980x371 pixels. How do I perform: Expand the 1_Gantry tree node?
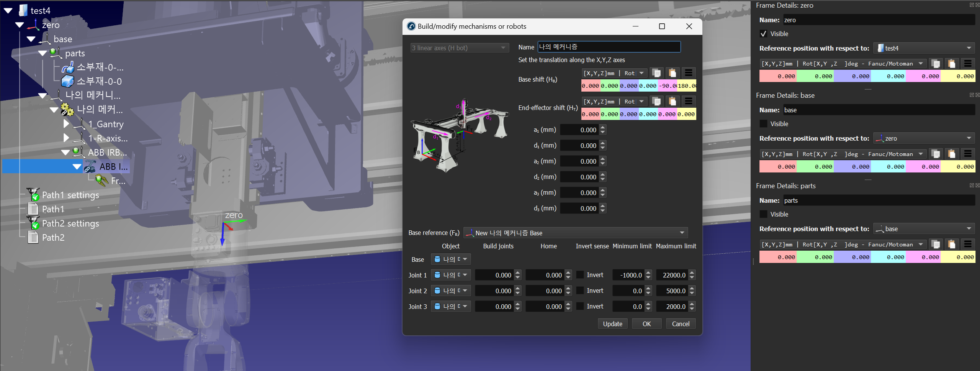pyautogui.click(x=66, y=124)
